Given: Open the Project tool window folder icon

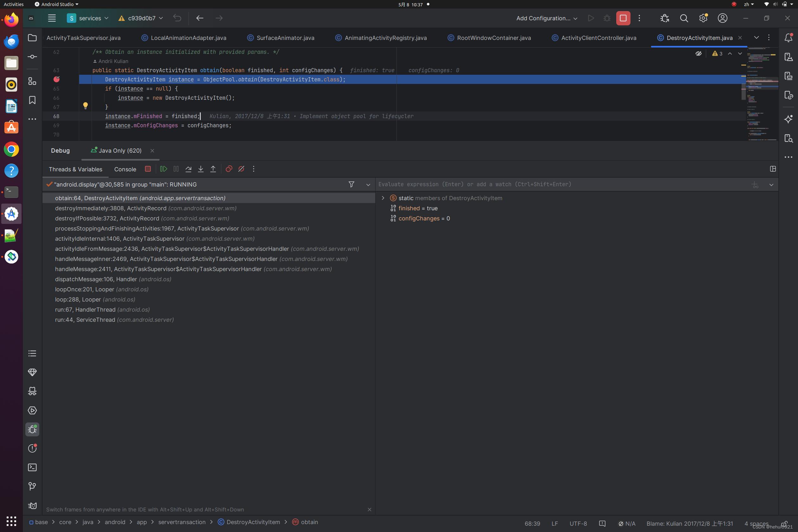Looking at the screenshot, I should click(32, 38).
